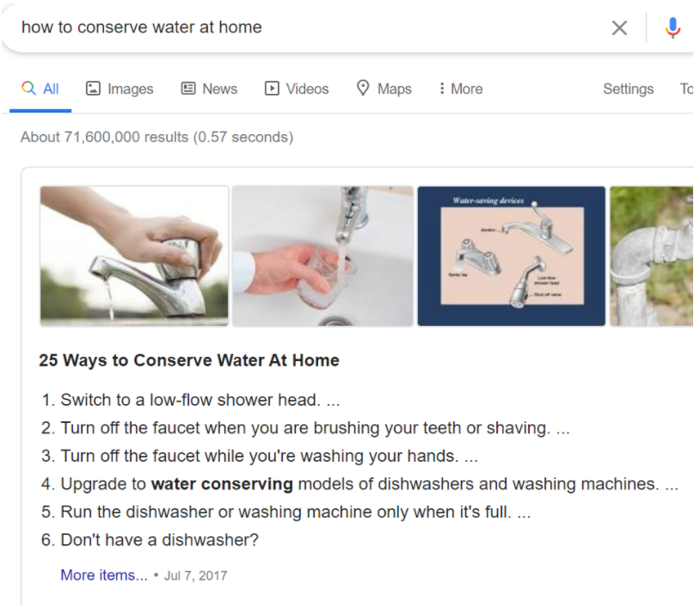Open the More menu via the three-dot icon
This screenshot has height=607, width=700.
[441, 89]
